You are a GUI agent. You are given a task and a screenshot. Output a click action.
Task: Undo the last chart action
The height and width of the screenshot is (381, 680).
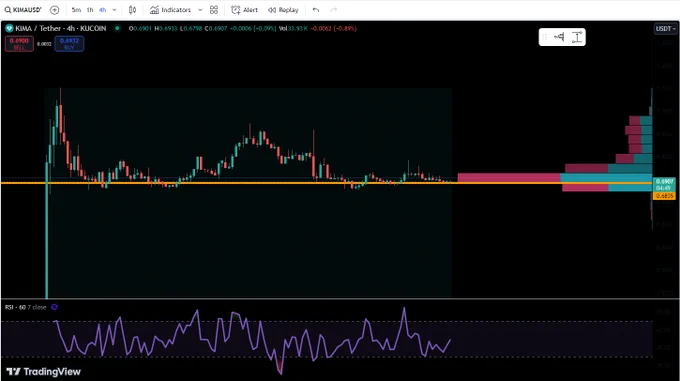click(316, 10)
